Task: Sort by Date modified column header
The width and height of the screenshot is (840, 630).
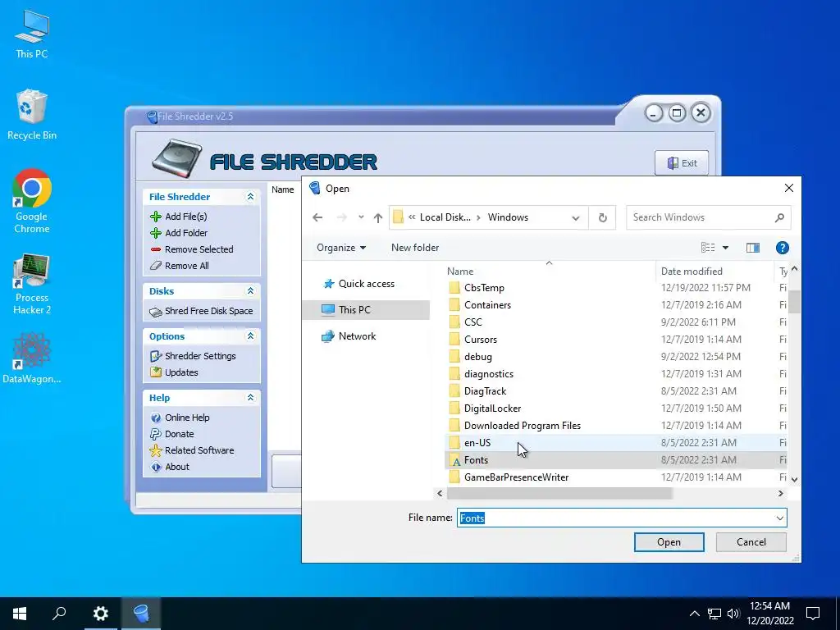Action: (714, 271)
